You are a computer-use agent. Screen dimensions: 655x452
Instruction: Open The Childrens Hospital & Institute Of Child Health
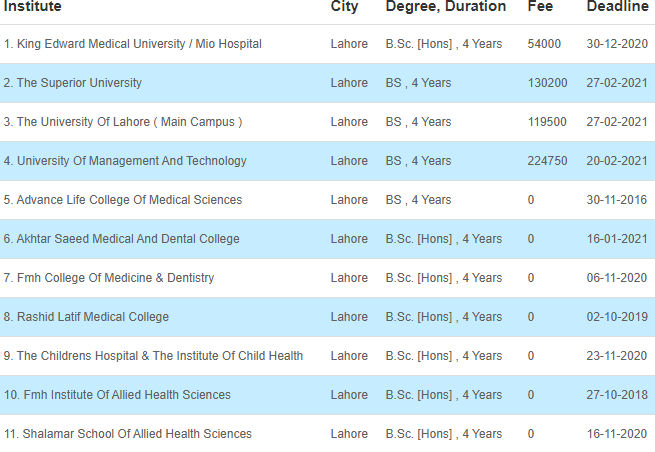pyautogui.click(x=153, y=356)
